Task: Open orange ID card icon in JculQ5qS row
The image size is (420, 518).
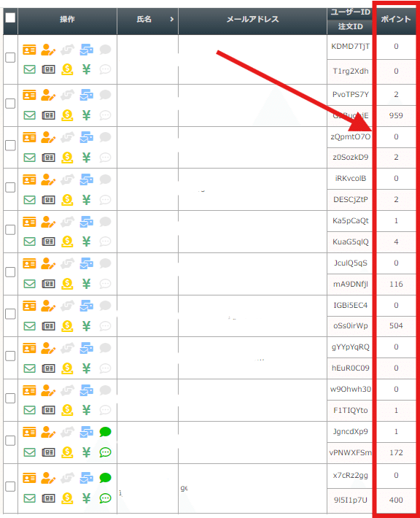Action: [x=29, y=263]
